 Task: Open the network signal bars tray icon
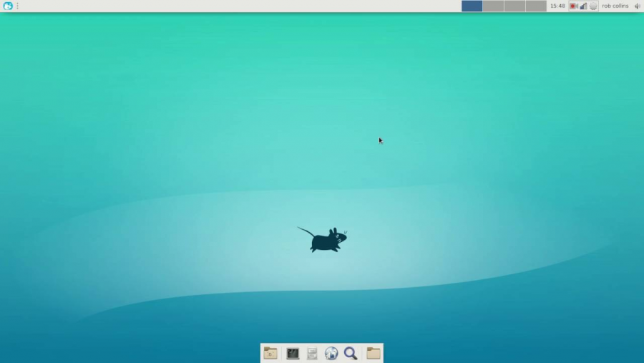[583, 6]
